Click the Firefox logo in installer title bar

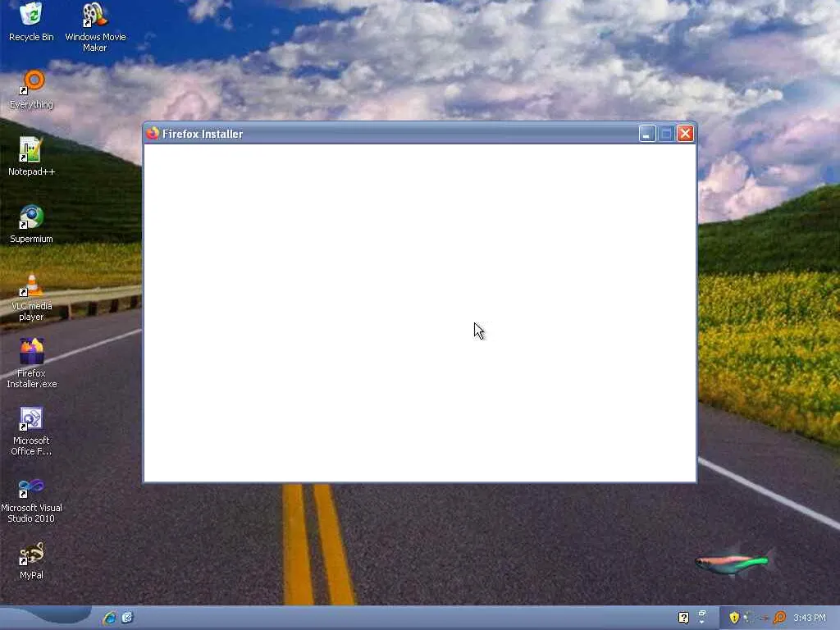coord(153,133)
